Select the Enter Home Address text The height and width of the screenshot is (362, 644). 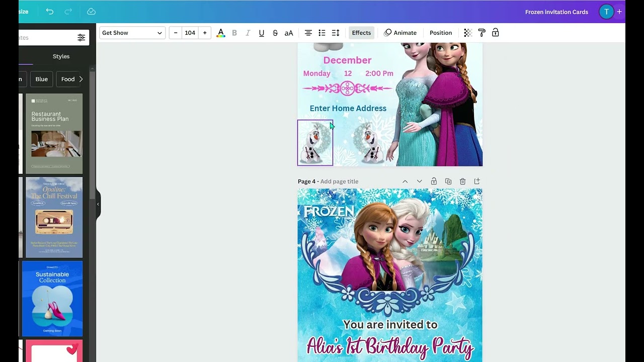348,108
